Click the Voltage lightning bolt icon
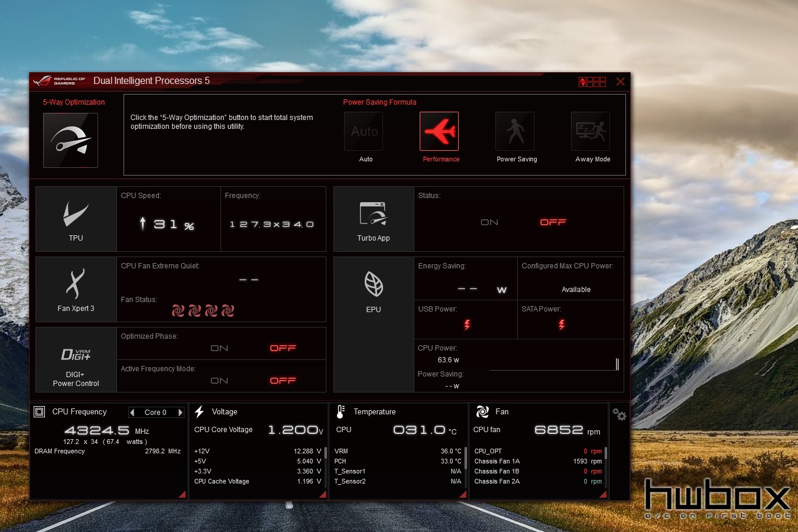Image resolution: width=798 pixels, height=532 pixels. pyautogui.click(x=199, y=411)
